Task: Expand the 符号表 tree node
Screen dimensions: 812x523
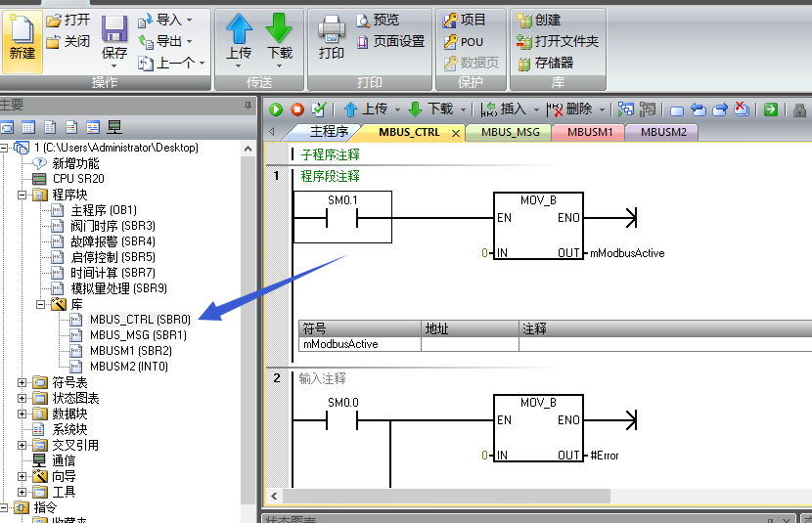Action: pyautogui.click(x=23, y=382)
